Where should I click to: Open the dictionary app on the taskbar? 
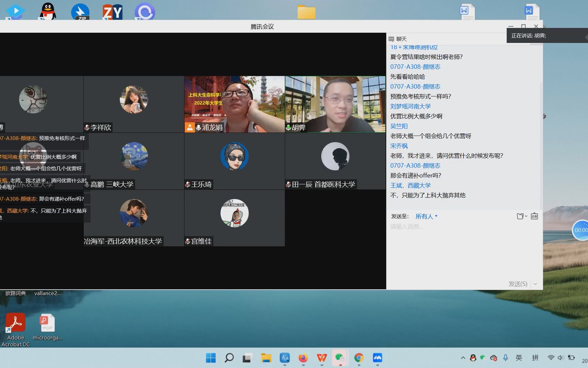coord(284,358)
